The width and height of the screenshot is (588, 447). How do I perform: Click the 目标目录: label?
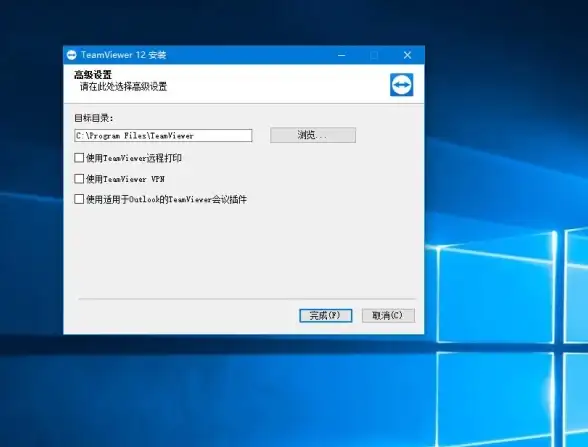tap(93, 118)
